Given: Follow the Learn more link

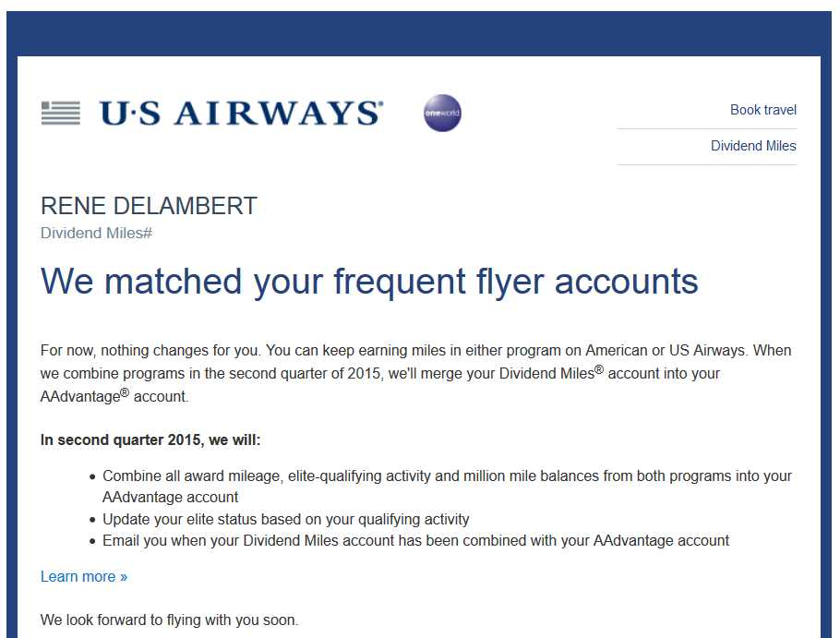Looking at the screenshot, I should pyautogui.click(x=78, y=576).
